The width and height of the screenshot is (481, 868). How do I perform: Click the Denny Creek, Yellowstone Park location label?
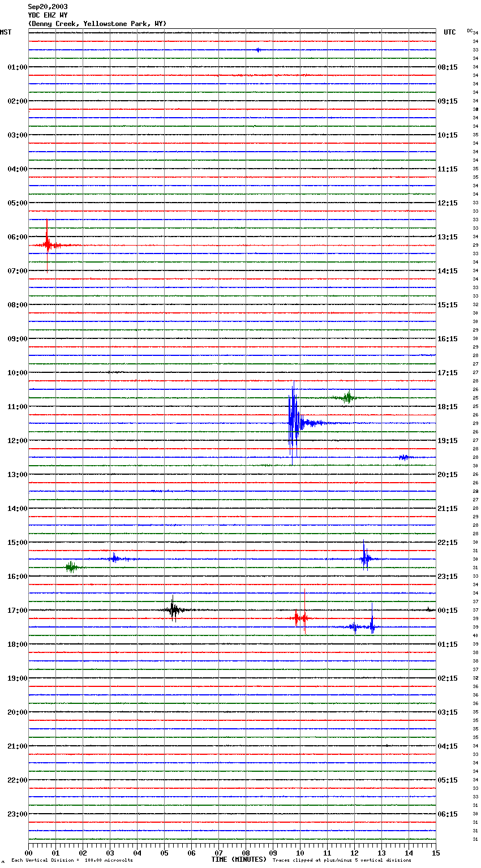(x=97, y=24)
